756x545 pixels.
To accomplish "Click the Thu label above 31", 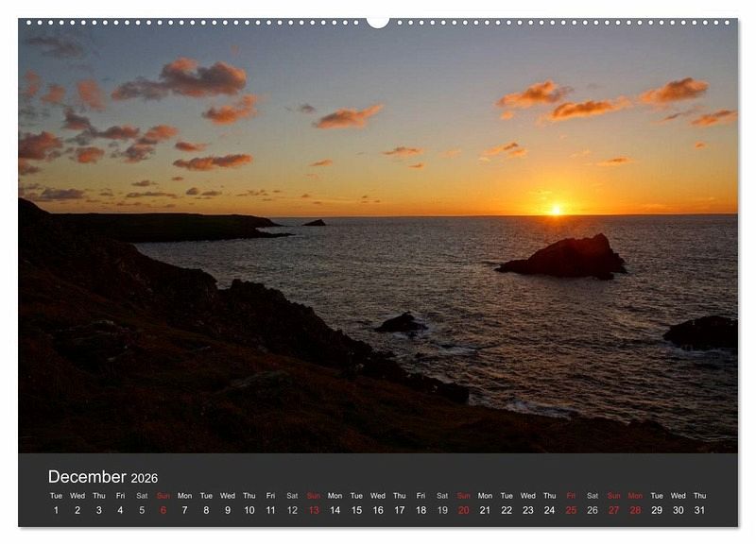I will [699, 495].
